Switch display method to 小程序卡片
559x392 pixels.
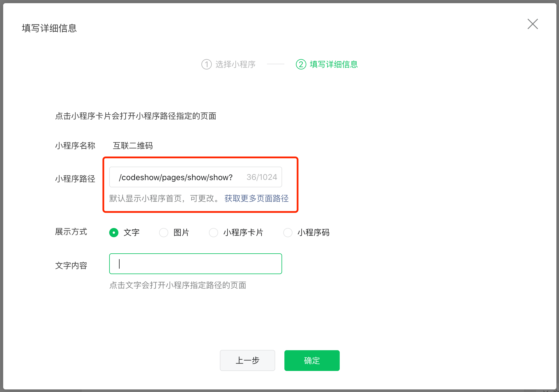[x=214, y=232]
